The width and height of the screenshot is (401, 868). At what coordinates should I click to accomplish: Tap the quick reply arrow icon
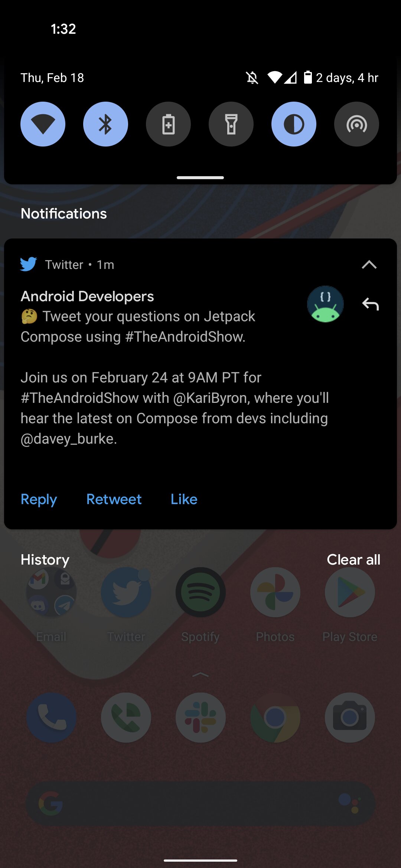[370, 304]
